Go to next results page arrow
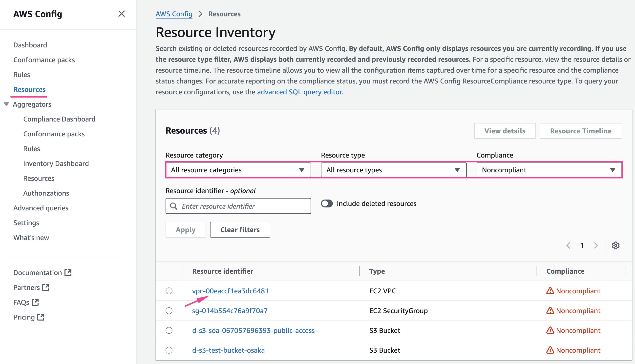Viewport: 635px width, 364px height. (x=596, y=245)
